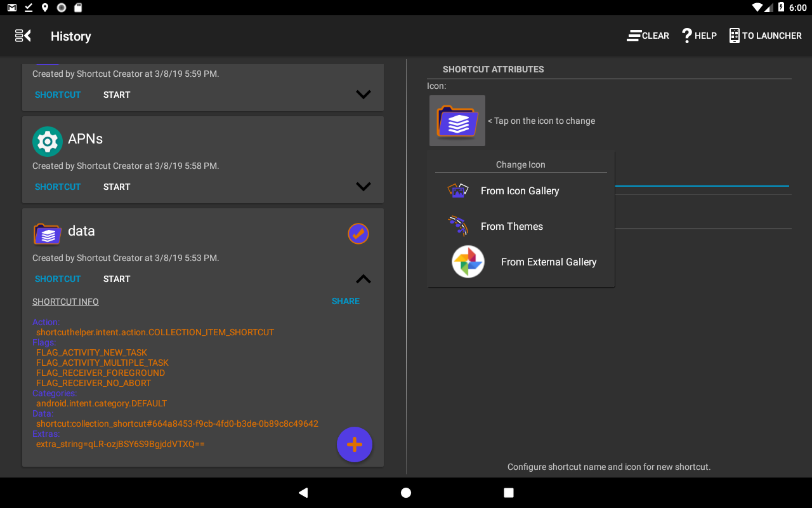Click FLAG_ACTIVITY_MULTIPLE_TASK flag text
This screenshot has width=812, height=508.
tap(102, 363)
